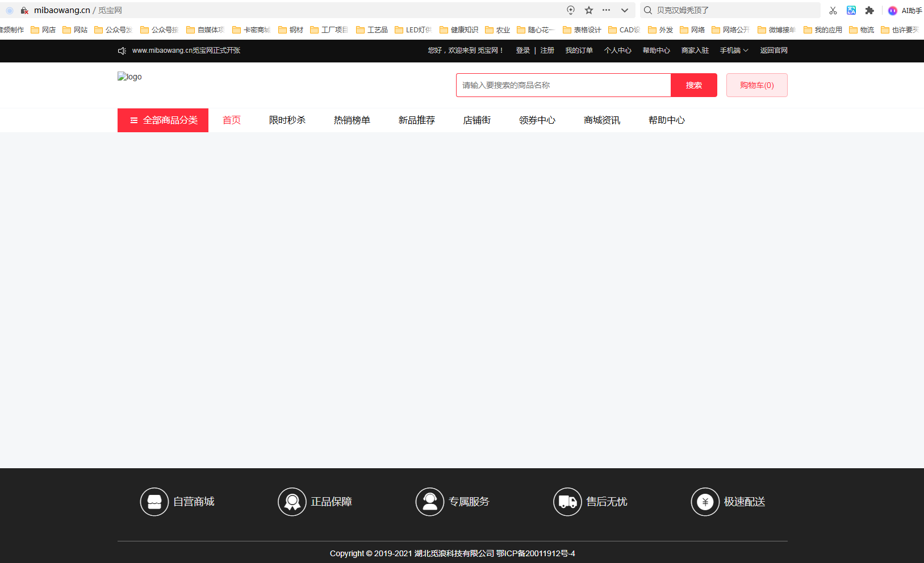Click 商家入驻 merchant link
924x563 pixels.
[695, 51]
